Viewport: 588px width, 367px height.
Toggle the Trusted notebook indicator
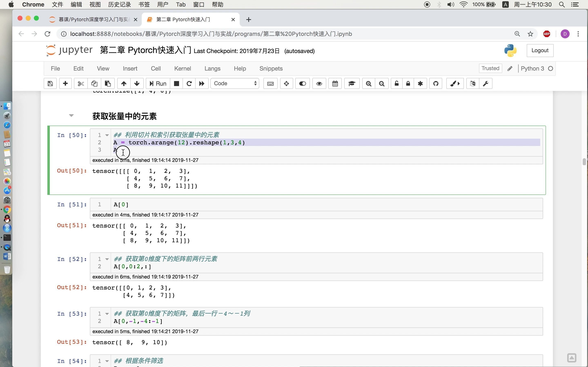pos(490,69)
